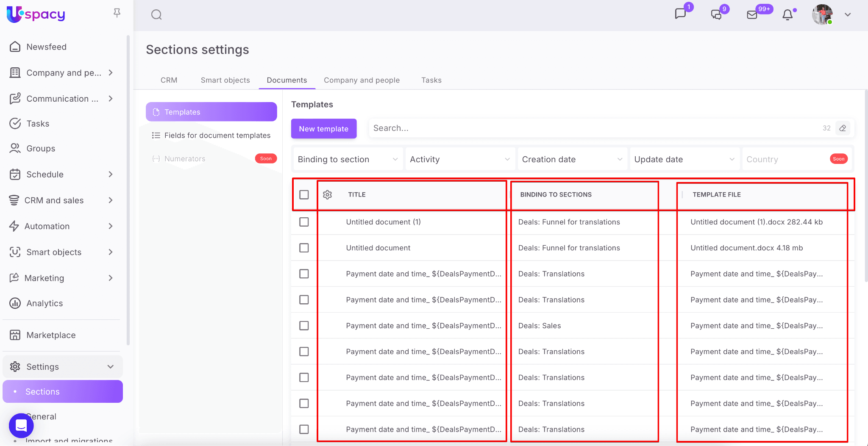Pin the sidebar using the pin icon
This screenshot has width=868, height=446.
(x=117, y=13)
